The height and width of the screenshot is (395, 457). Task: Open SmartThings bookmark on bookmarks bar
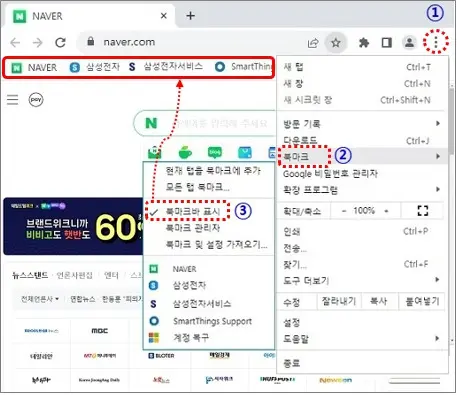click(x=243, y=67)
